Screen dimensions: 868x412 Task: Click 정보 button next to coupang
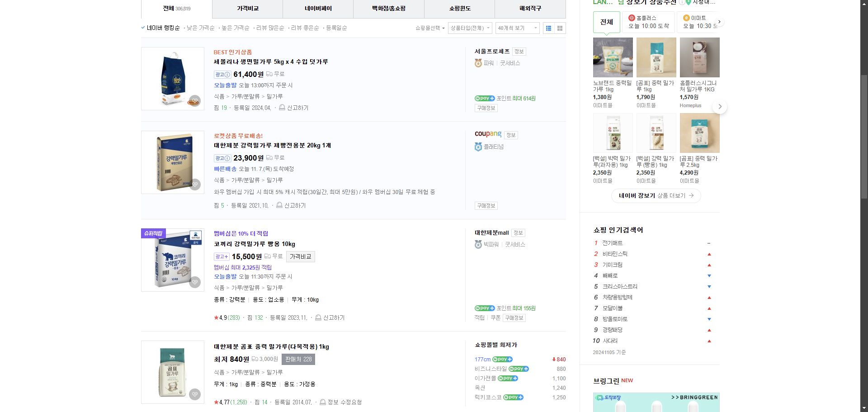[511, 135]
